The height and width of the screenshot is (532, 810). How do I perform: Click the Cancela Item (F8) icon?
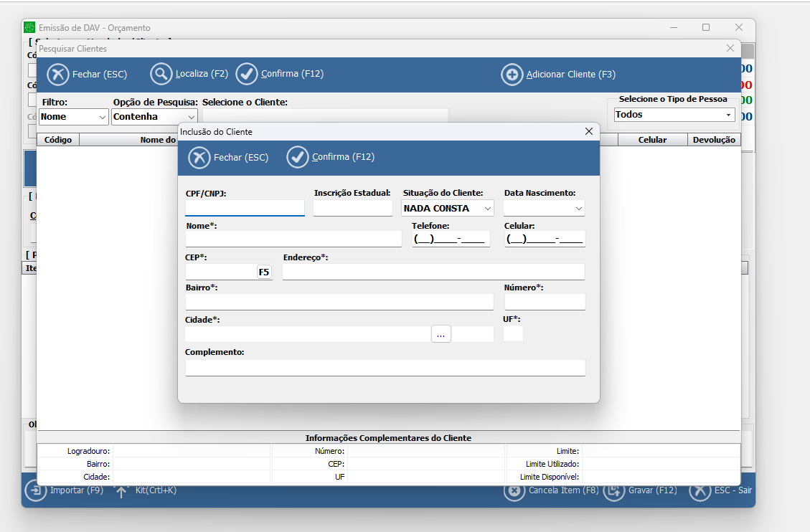click(x=514, y=491)
